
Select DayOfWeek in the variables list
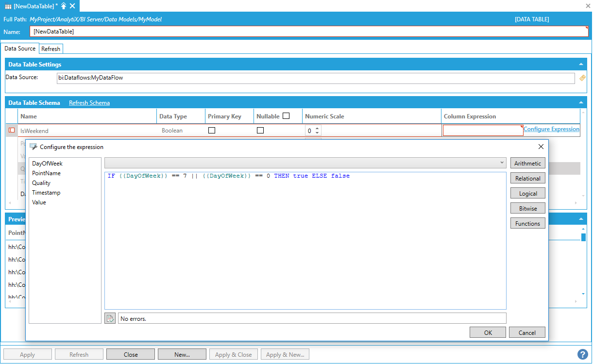(47, 164)
